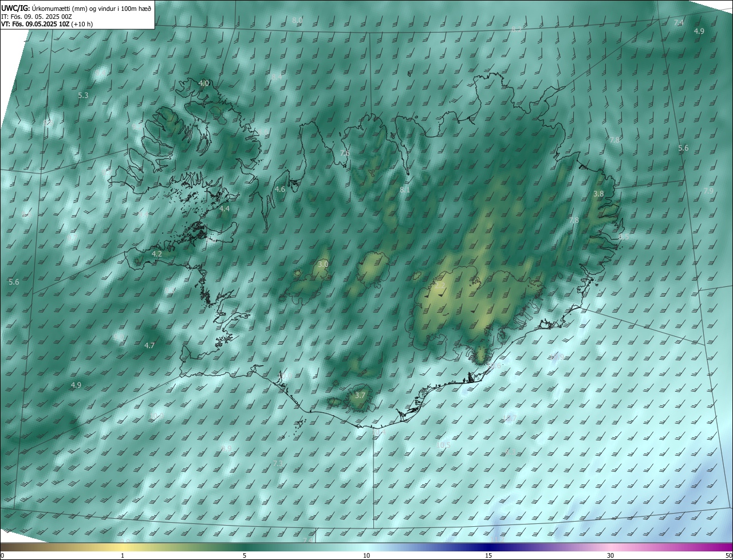The width and height of the screenshot is (733, 560).
Task: Click the color scale tick label 1
Action: tap(123, 555)
